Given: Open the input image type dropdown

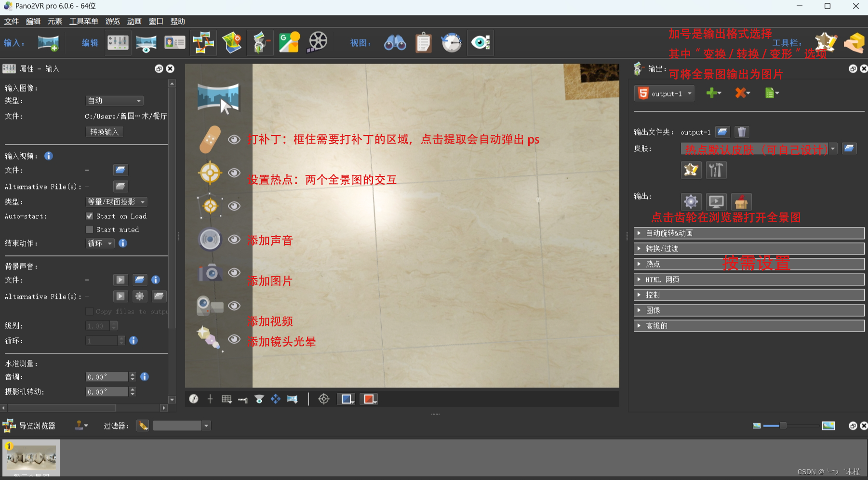Looking at the screenshot, I should [x=114, y=101].
